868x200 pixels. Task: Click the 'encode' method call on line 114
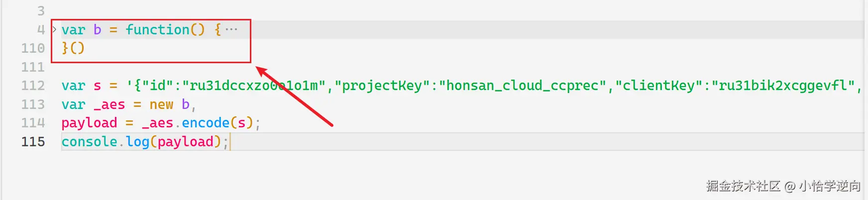point(206,123)
